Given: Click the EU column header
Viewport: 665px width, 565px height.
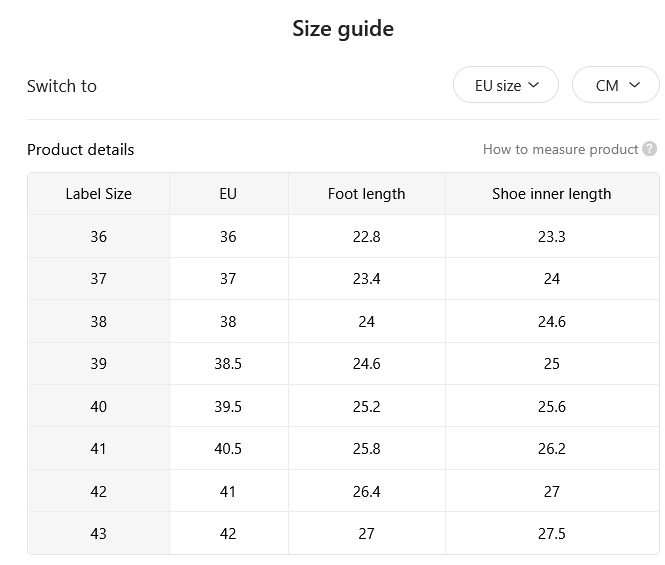Looking at the screenshot, I should (x=229, y=194).
